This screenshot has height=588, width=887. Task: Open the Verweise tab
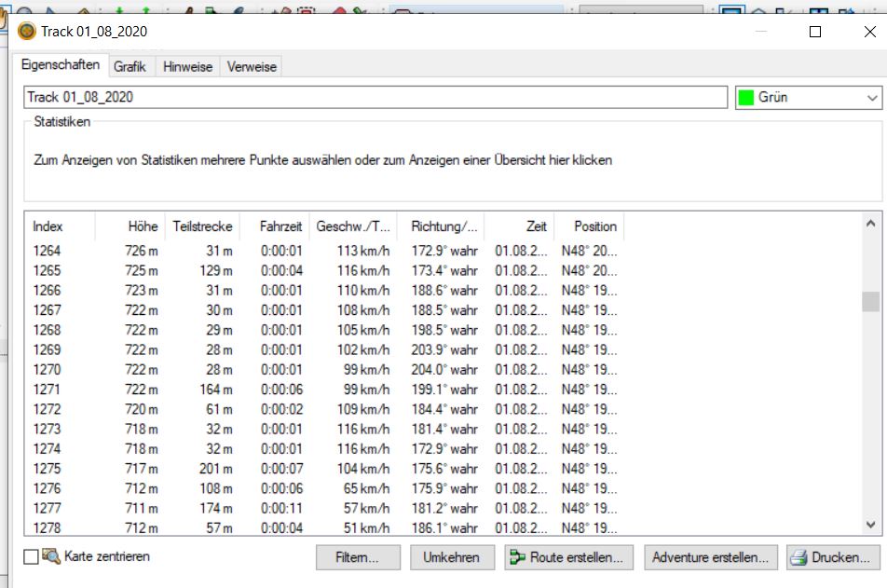(x=251, y=67)
